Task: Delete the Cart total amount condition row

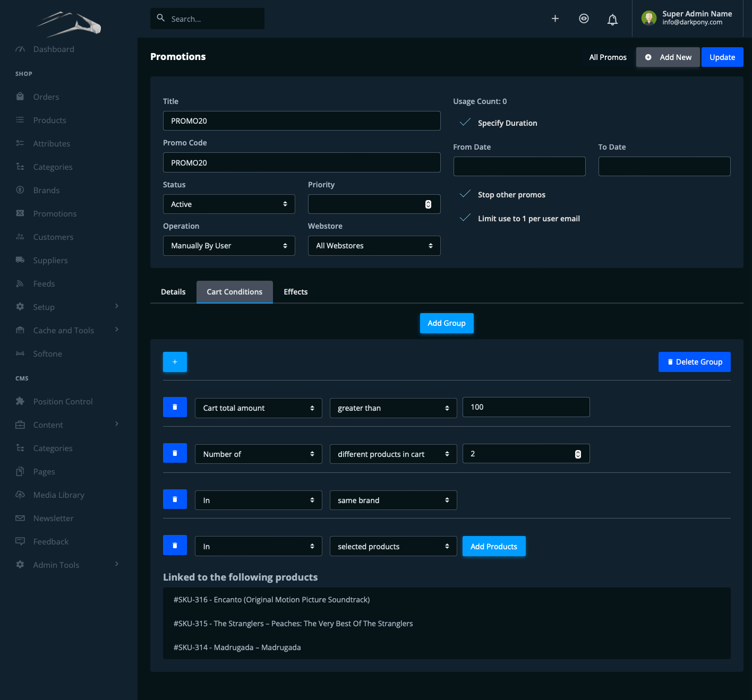Action: pos(175,407)
